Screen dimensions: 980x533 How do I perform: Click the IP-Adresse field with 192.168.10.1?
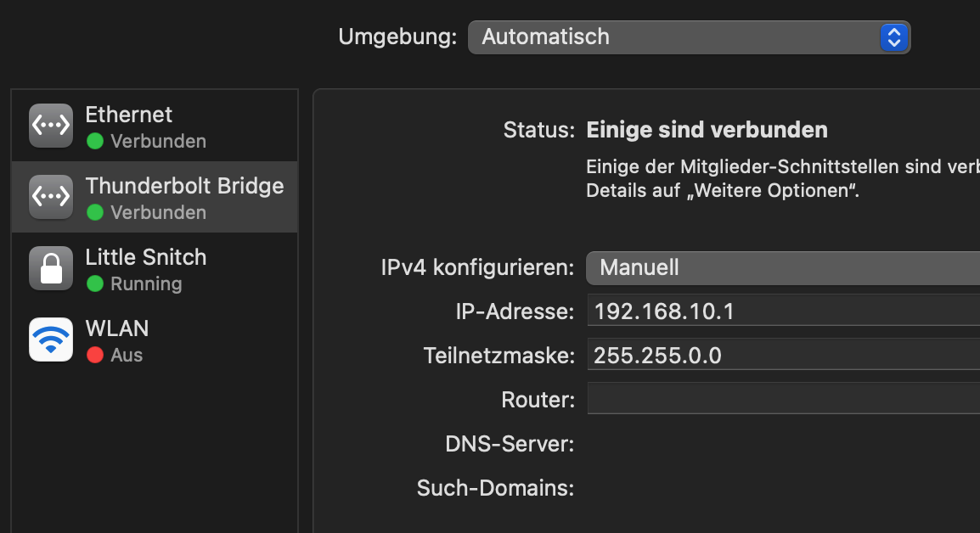point(781,311)
